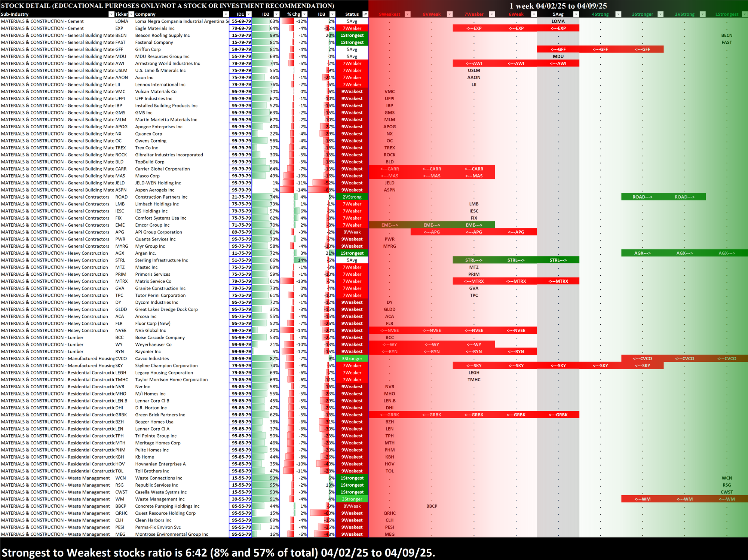748x560 pixels.
Task: Select the 7Weaker column header
Action: 473,14
